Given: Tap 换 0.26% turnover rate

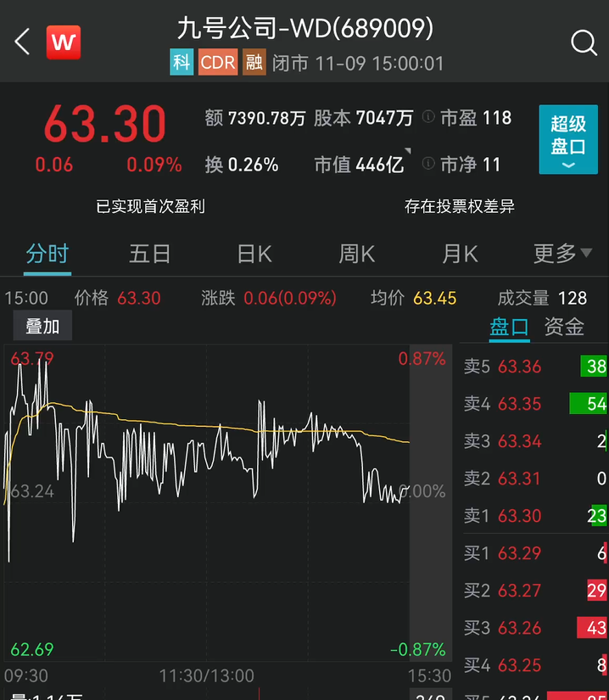Looking at the screenshot, I should coord(242,165).
